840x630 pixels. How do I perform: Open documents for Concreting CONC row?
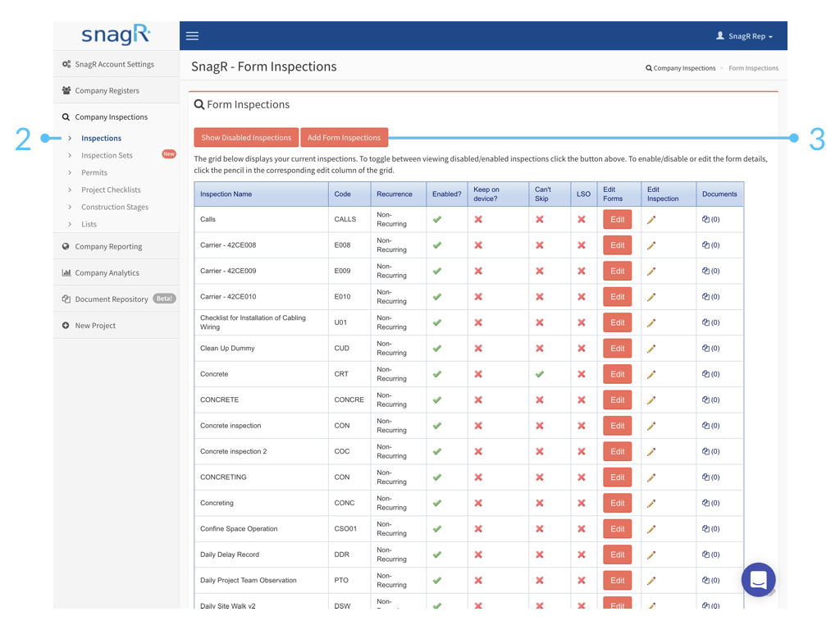point(711,503)
